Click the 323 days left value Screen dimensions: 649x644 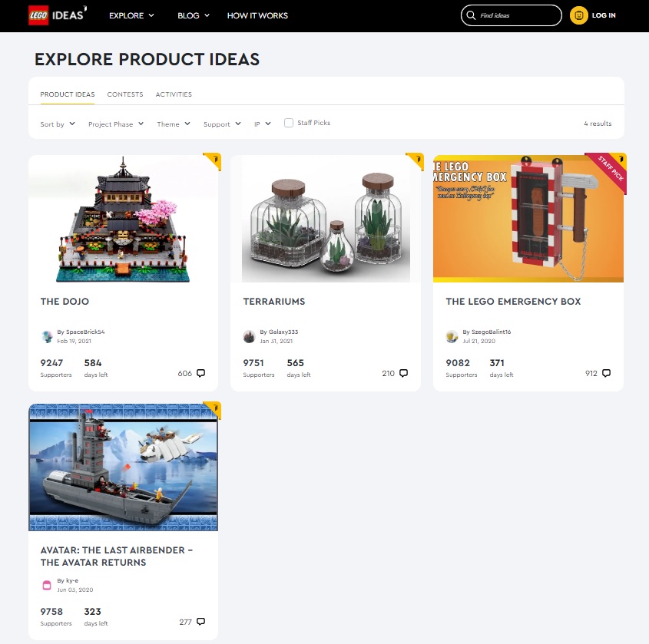[93, 611]
